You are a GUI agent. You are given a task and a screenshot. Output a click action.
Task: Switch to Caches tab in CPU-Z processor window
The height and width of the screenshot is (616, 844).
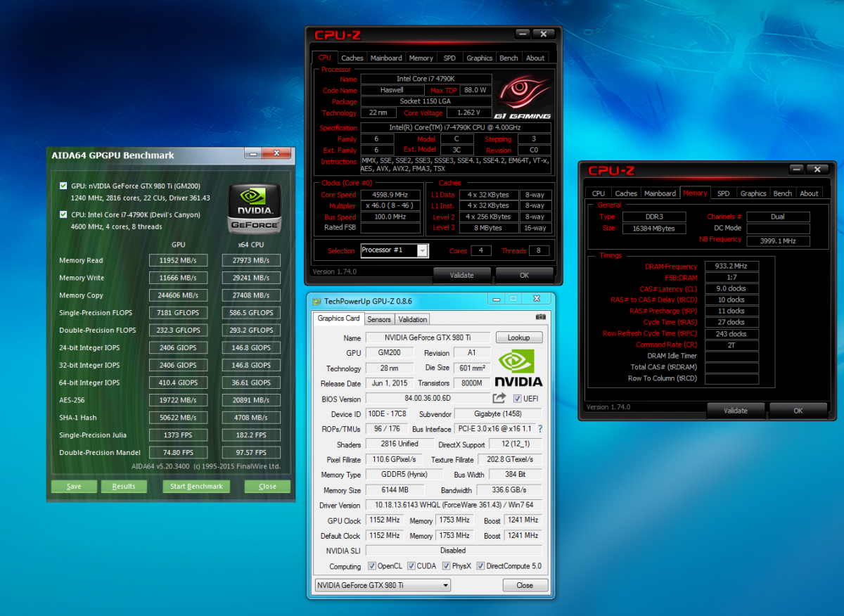(x=352, y=58)
